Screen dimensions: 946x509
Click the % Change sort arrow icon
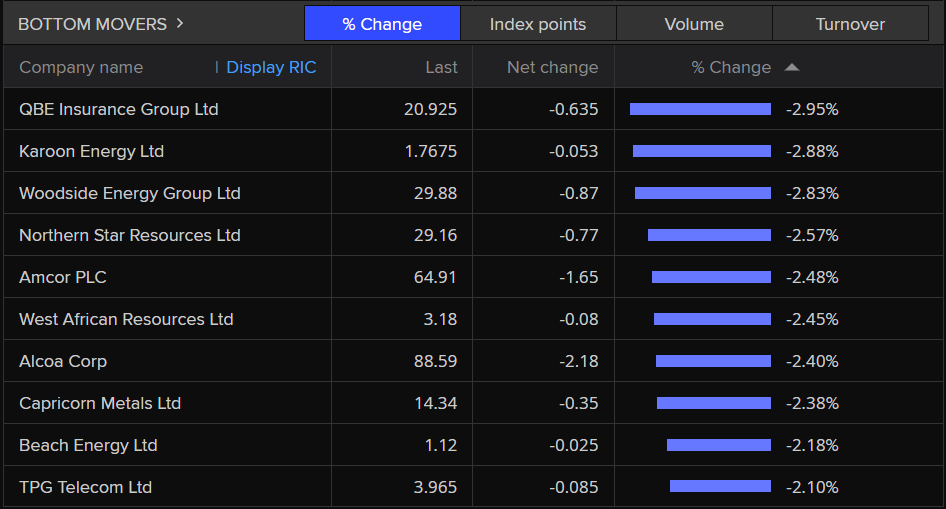point(792,68)
